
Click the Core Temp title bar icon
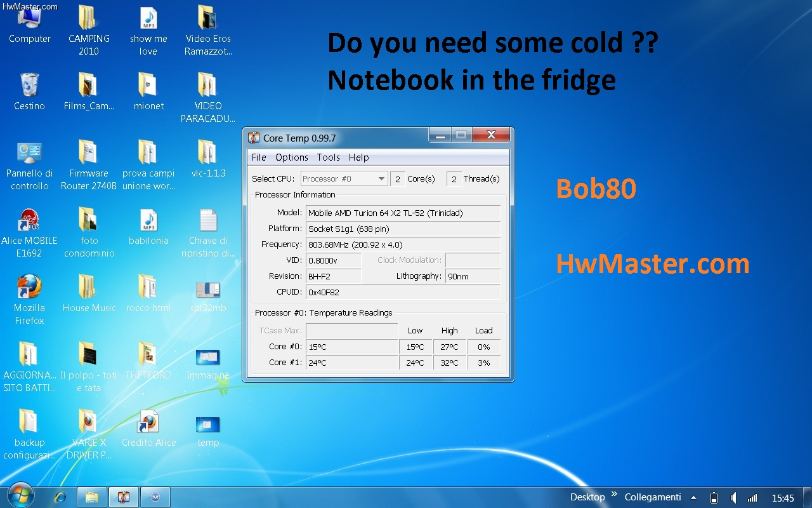tap(254, 138)
